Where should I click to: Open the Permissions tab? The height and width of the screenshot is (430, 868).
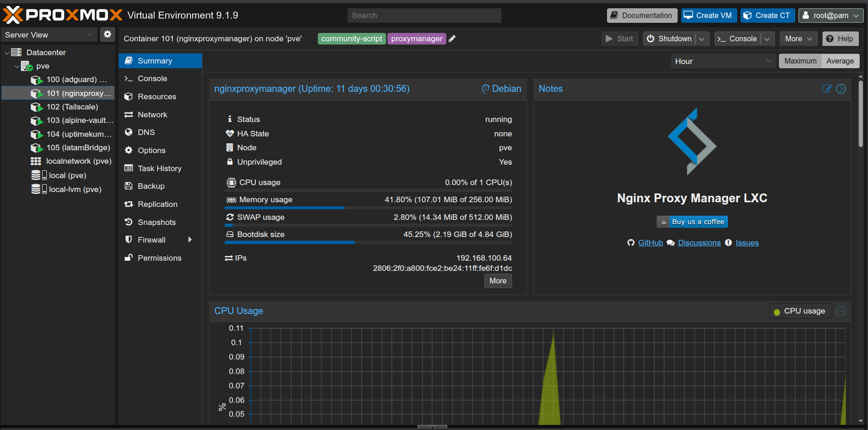pos(160,258)
